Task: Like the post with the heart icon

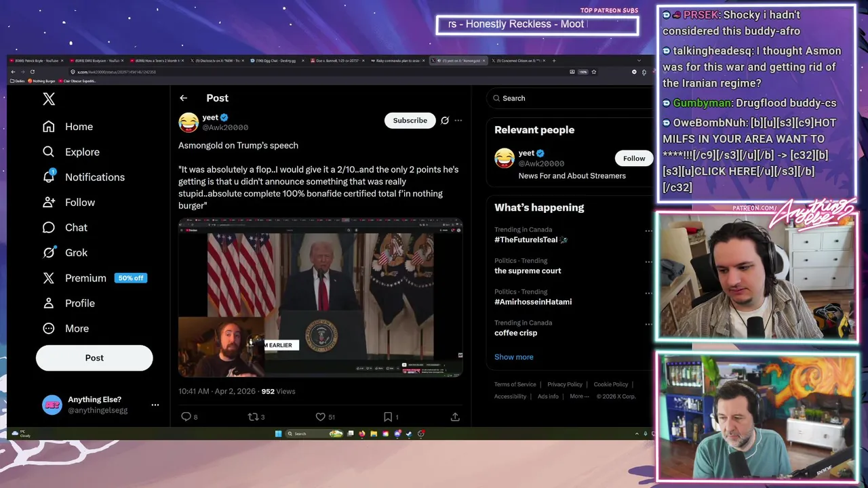Action: click(320, 417)
